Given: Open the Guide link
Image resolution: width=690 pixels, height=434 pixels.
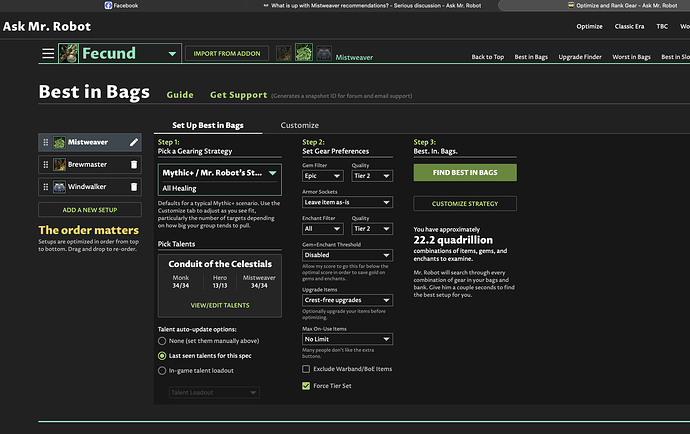Looking at the screenshot, I should [180, 95].
